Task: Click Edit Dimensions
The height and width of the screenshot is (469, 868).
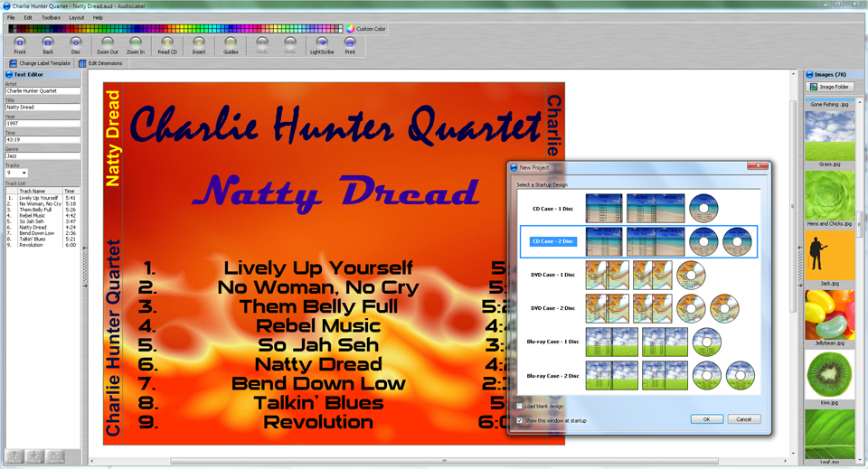Action: point(100,63)
